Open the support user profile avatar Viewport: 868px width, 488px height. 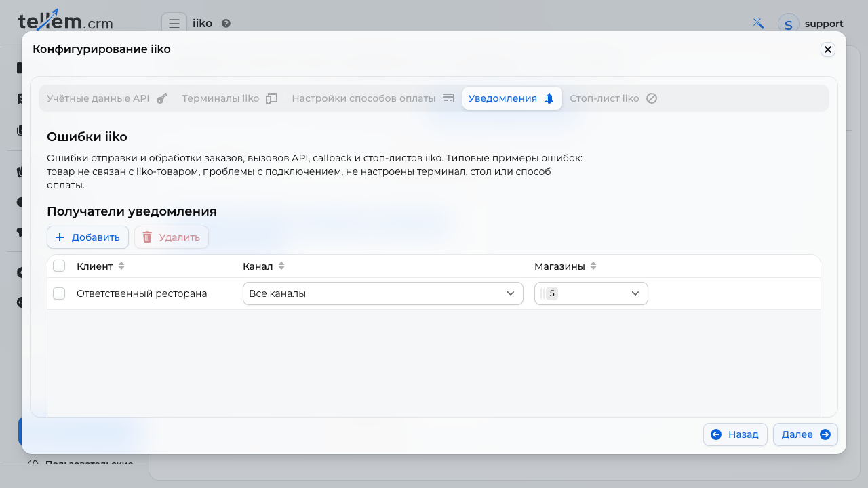[788, 24]
